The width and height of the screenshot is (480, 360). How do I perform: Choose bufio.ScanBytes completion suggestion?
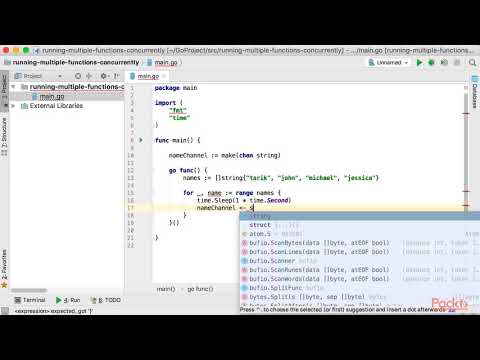pos(360,243)
